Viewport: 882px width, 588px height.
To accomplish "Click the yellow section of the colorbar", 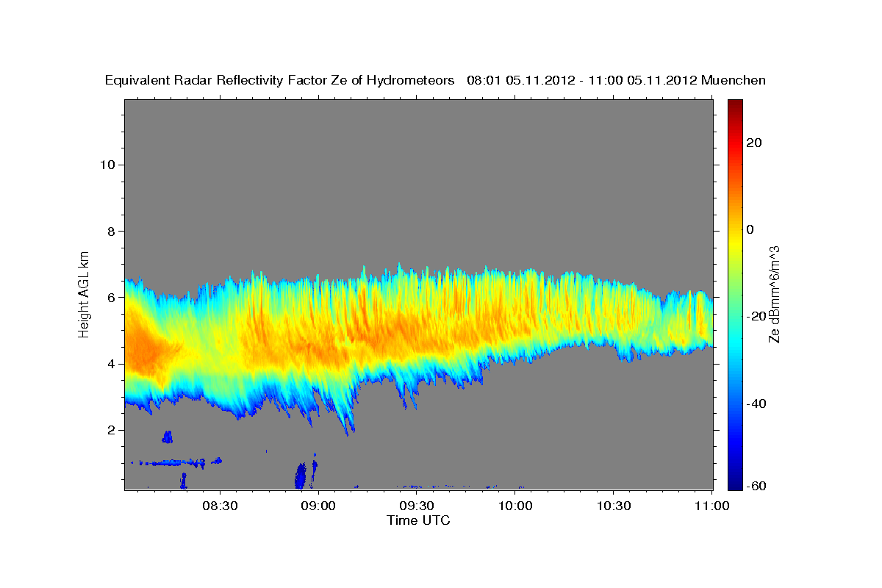I will pyautogui.click(x=735, y=243).
